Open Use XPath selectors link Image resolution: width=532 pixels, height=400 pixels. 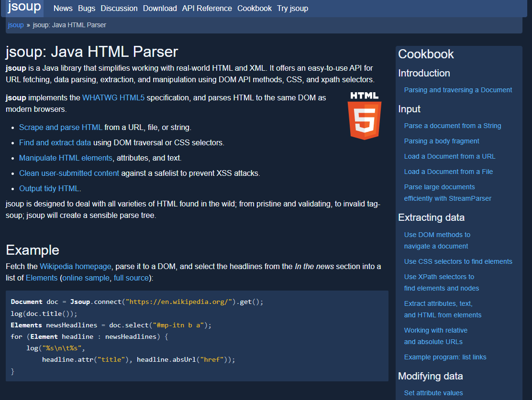click(x=442, y=282)
